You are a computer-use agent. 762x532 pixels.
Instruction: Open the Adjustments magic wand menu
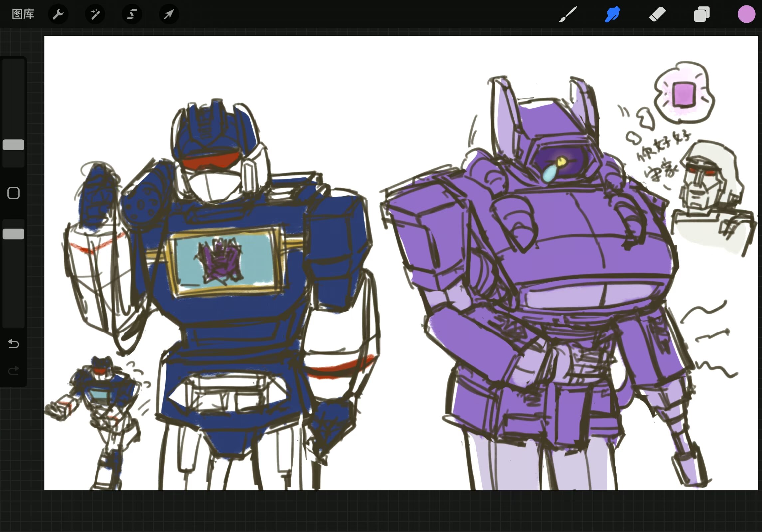tap(95, 14)
